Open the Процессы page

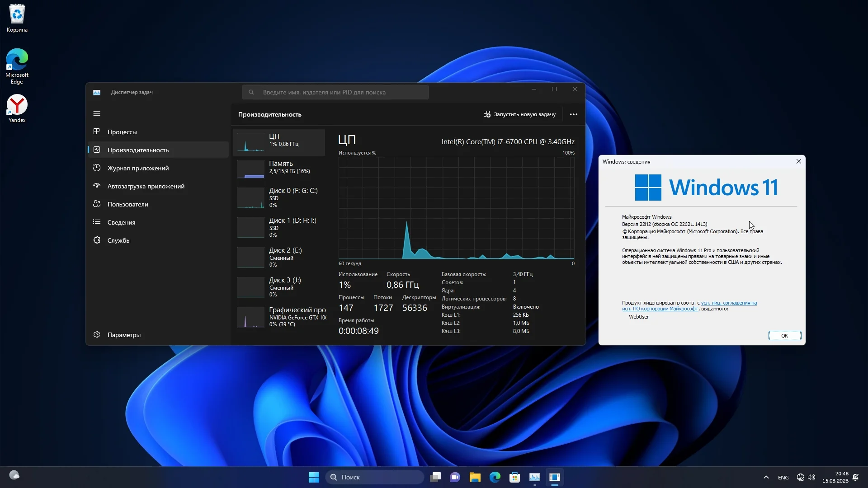coord(122,132)
